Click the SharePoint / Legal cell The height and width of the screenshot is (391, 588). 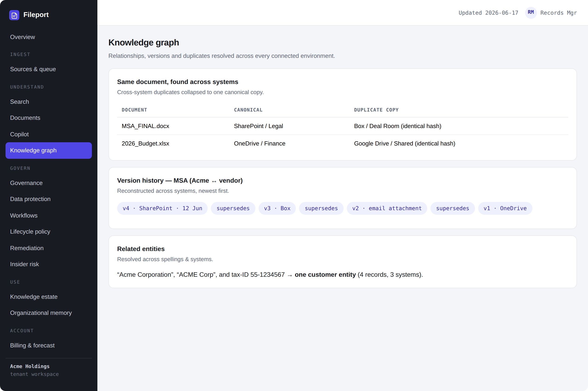point(258,126)
